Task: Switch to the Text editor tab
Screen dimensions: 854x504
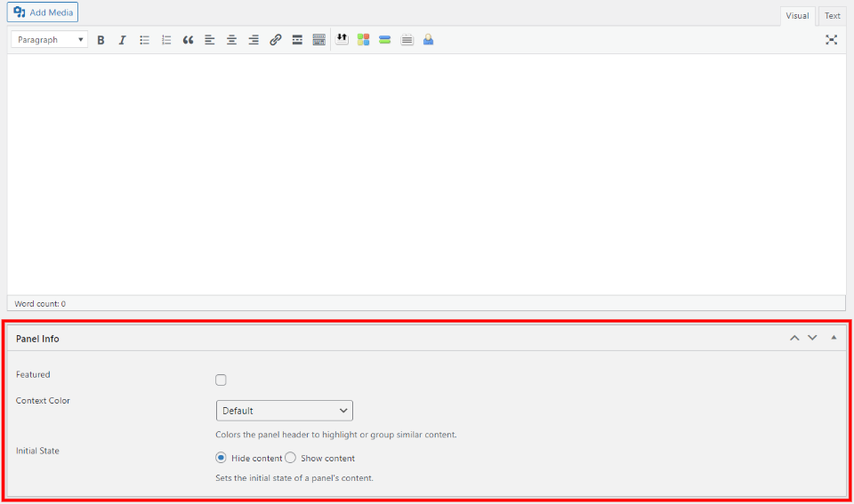Action: click(x=832, y=16)
